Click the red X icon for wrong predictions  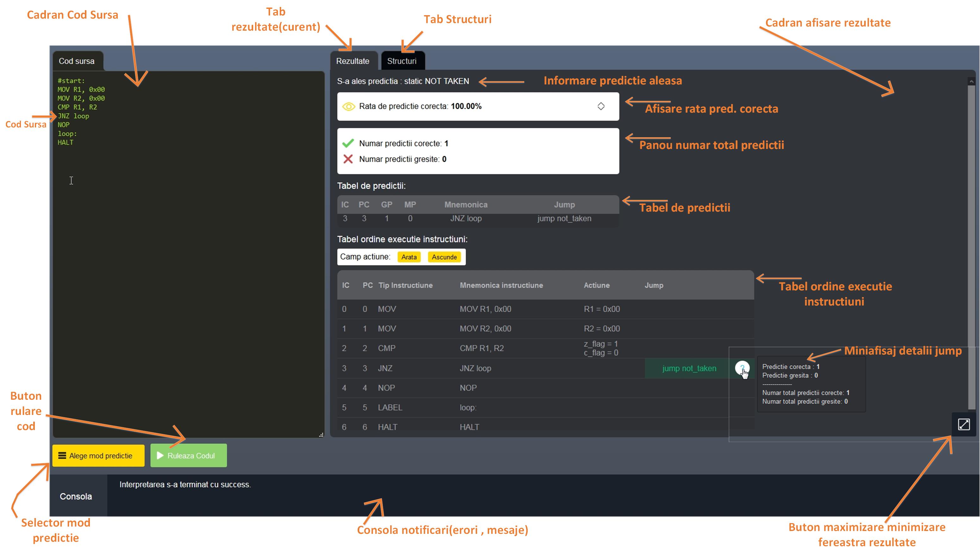(348, 159)
